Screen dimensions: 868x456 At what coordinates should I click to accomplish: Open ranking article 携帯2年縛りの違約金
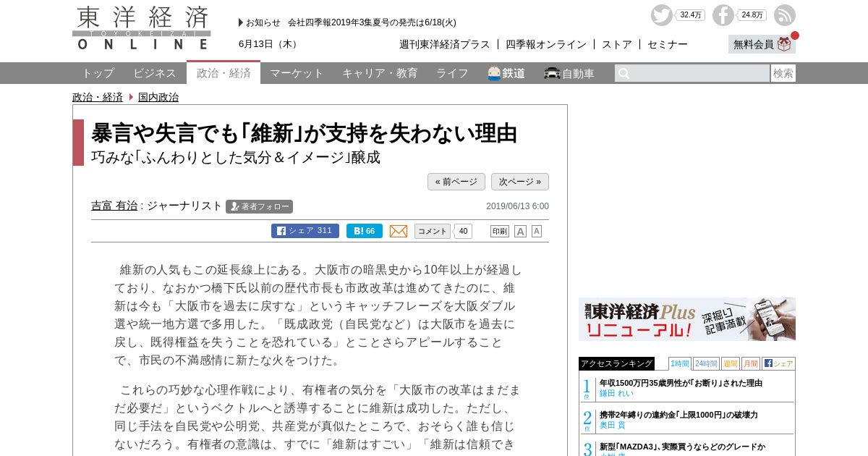(678, 415)
